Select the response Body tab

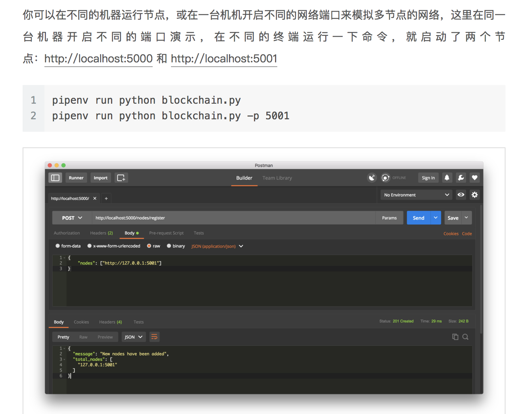click(x=59, y=322)
